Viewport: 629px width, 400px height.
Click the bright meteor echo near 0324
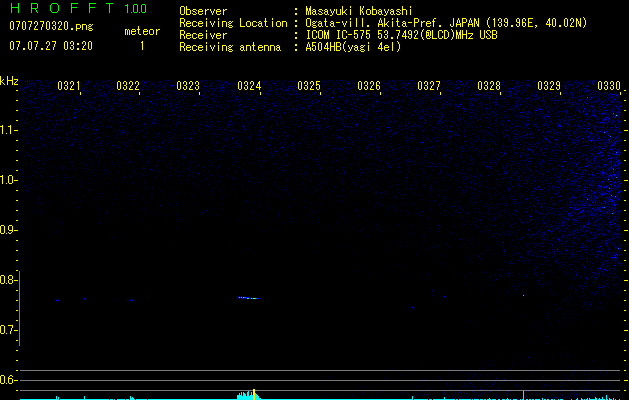tap(249, 298)
